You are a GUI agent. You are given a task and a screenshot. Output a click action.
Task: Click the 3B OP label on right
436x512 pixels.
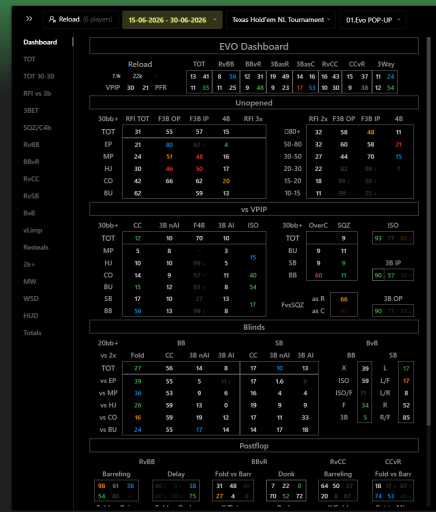tap(393, 298)
